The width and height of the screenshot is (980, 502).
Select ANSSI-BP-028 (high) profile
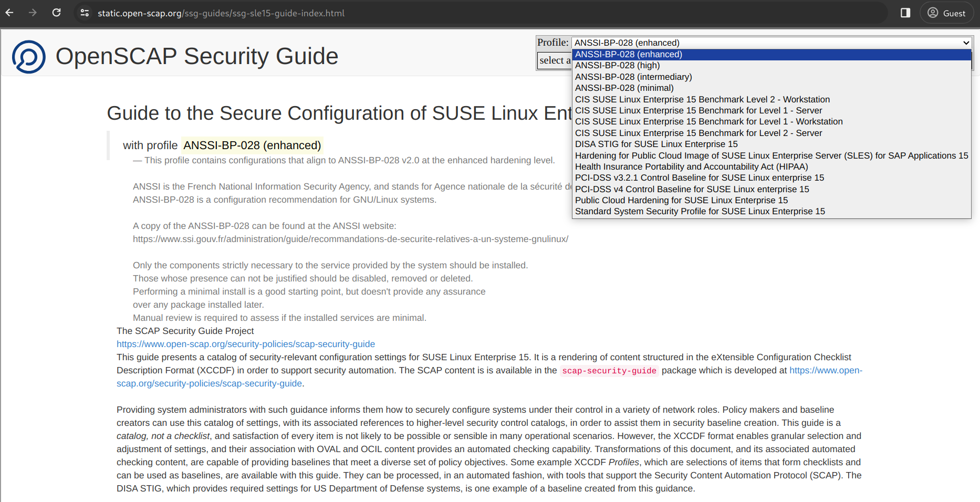pos(617,65)
